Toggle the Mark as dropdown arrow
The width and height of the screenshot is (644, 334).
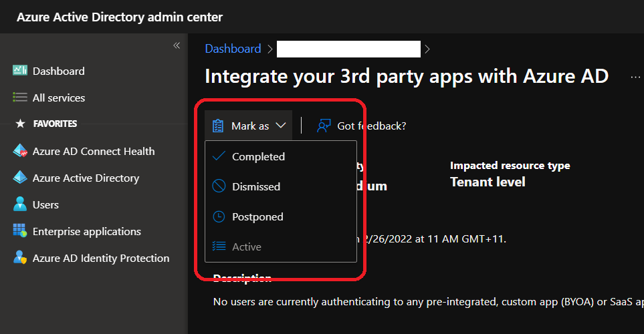(281, 126)
